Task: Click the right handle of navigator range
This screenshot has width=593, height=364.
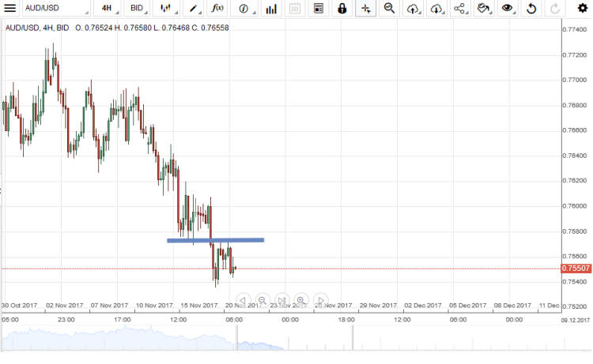Action: click(x=353, y=338)
